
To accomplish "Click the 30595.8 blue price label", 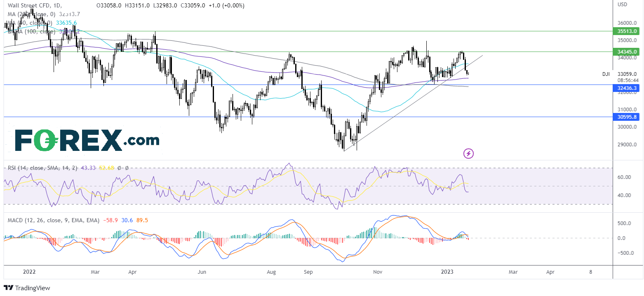I will [627, 117].
